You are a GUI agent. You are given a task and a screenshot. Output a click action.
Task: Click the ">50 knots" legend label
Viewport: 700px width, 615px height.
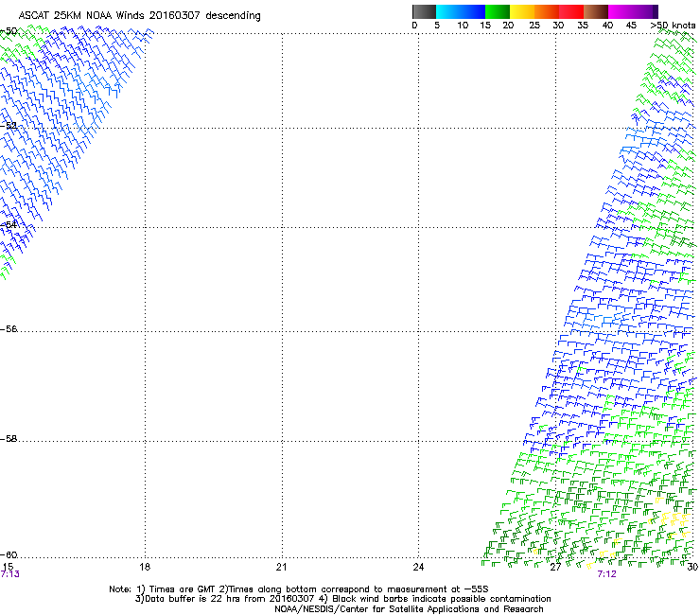coord(673,26)
